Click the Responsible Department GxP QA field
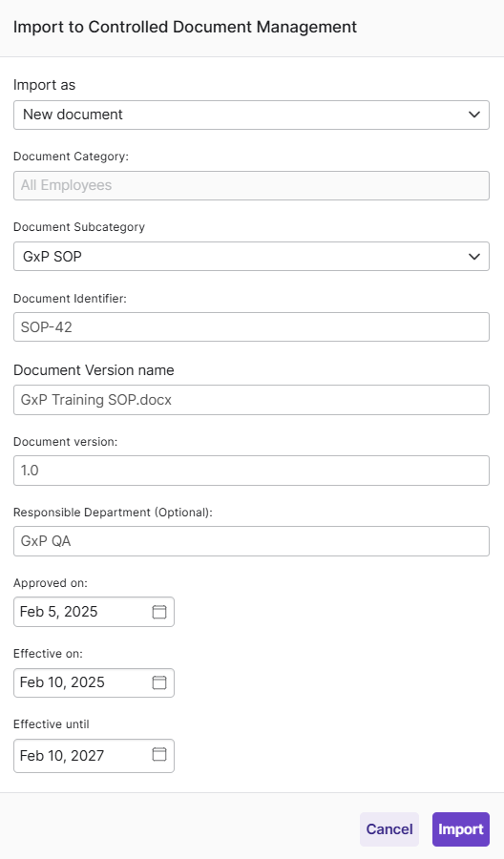Image resolution: width=504 pixels, height=859 pixels. point(251,541)
